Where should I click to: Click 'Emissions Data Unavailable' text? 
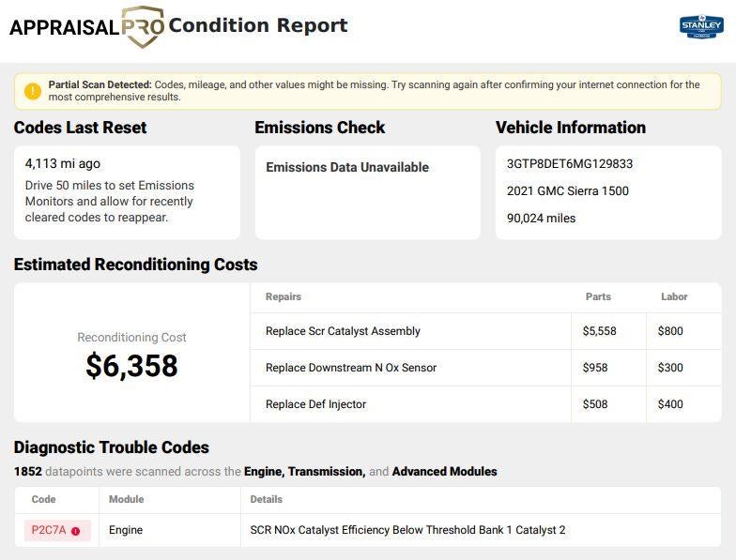coord(347,167)
